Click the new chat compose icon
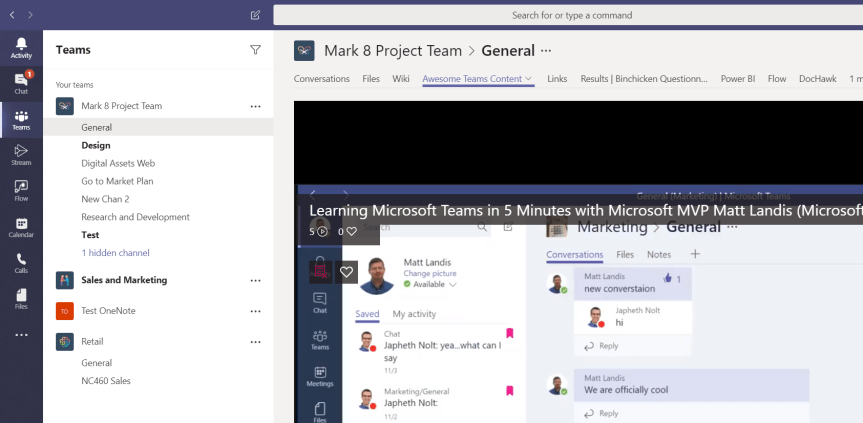This screenshot has width=863, height=423. click(x=255, y=15)
